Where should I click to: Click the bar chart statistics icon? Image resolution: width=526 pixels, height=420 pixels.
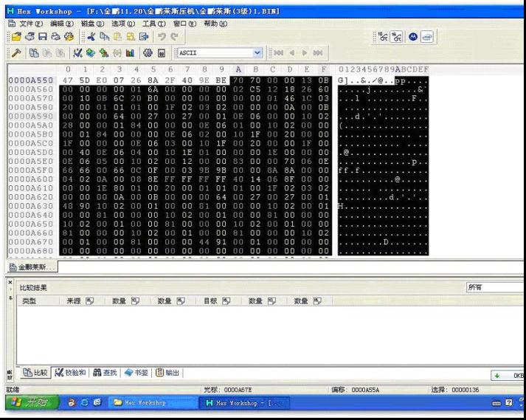[x=130, y=53]
